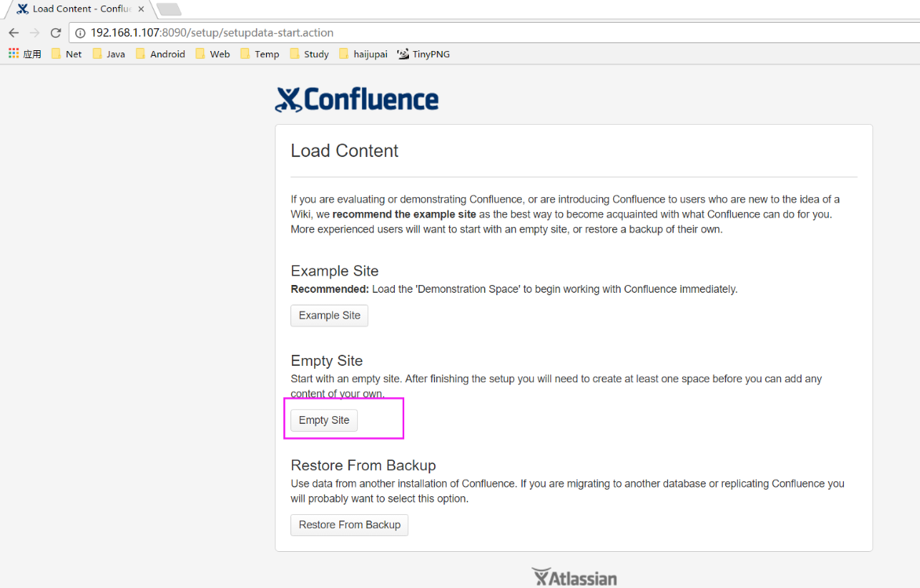This screenshot has width=920, height=588.
Task: Click the Restore From Backup section heading
Action: (363, 466)
